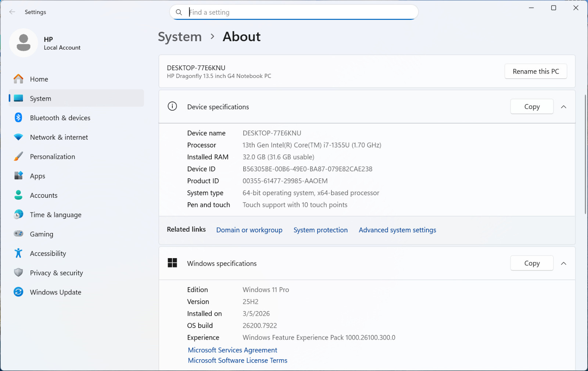Click the Installed on date 3/5/2026

pyautogui.click(x=256, y=314)
